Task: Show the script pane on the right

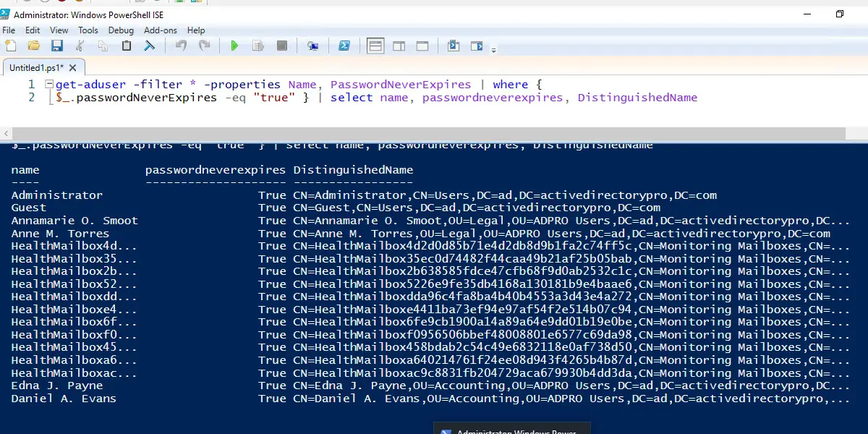Action: (x=399, y=46)
